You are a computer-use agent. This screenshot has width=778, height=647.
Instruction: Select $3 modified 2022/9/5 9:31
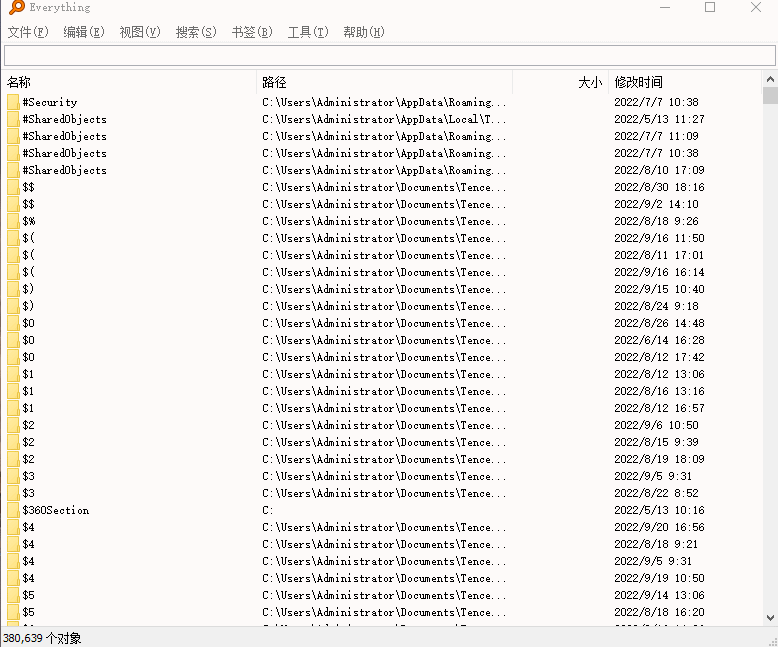point(29,476)
